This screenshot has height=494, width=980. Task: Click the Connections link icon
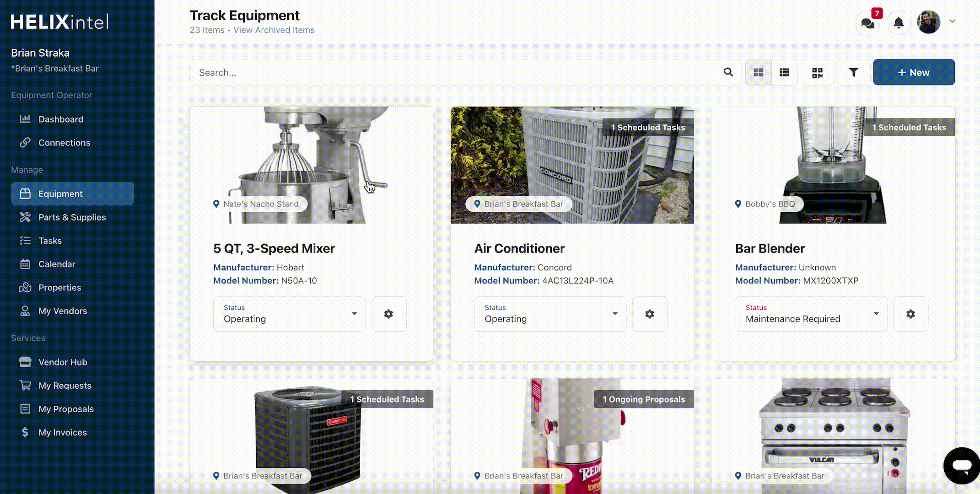[x=25, y=142]
